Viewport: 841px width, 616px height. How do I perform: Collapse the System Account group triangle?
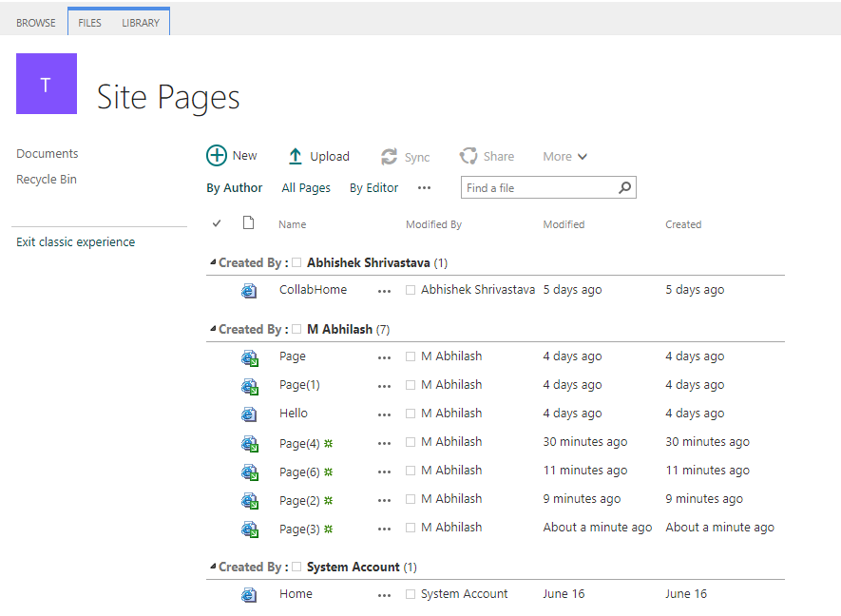(x=213, y=567)
